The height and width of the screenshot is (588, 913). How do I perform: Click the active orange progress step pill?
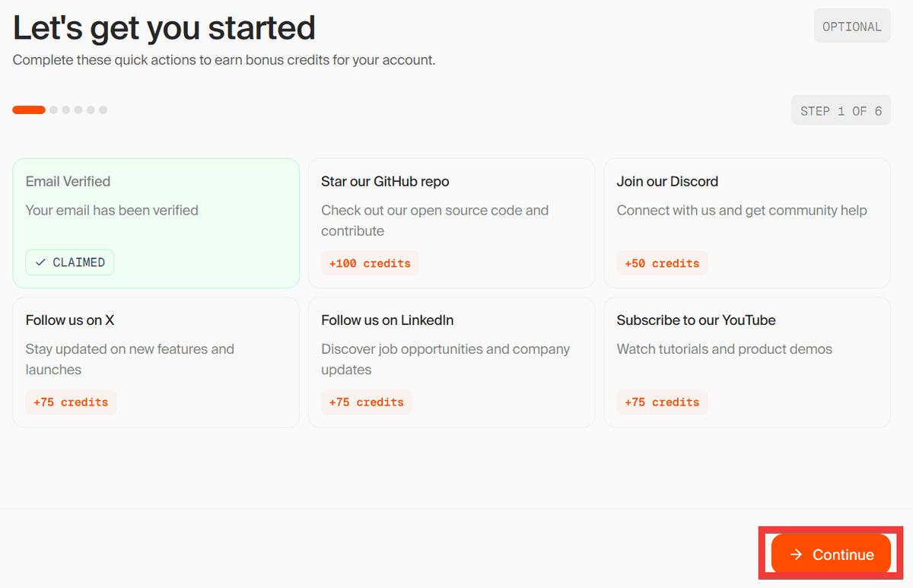[x=29, y=110]
